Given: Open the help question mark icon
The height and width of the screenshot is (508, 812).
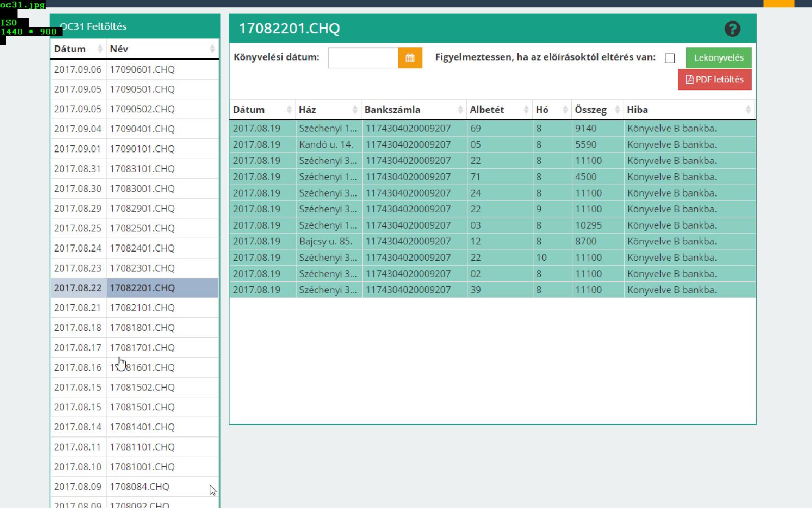Looking at the screenshot, I should [732, 29].
